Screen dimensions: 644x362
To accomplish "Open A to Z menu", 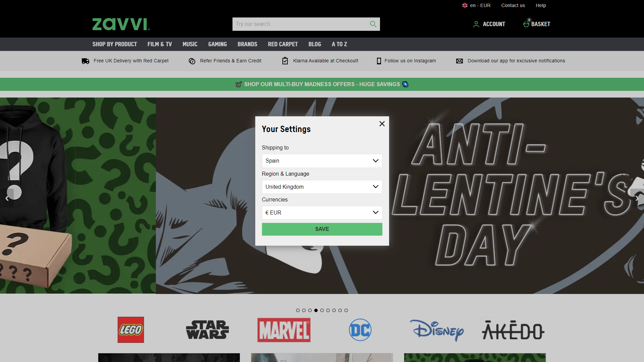I will pyautogui.click(x=339, y=44).
